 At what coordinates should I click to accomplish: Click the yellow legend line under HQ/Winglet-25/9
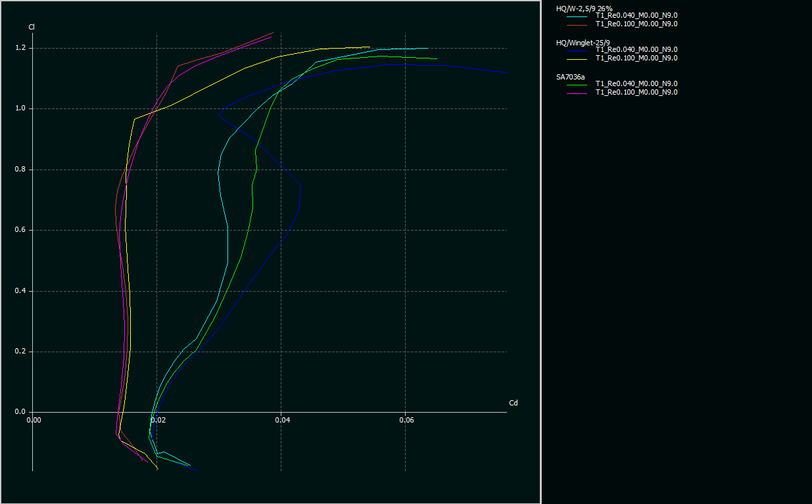[577, 58]
